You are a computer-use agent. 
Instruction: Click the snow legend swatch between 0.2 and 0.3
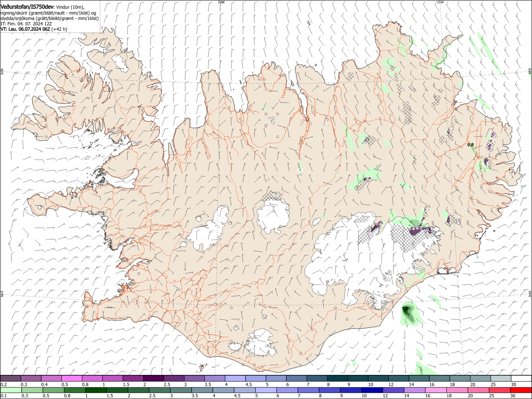point(10,378)
